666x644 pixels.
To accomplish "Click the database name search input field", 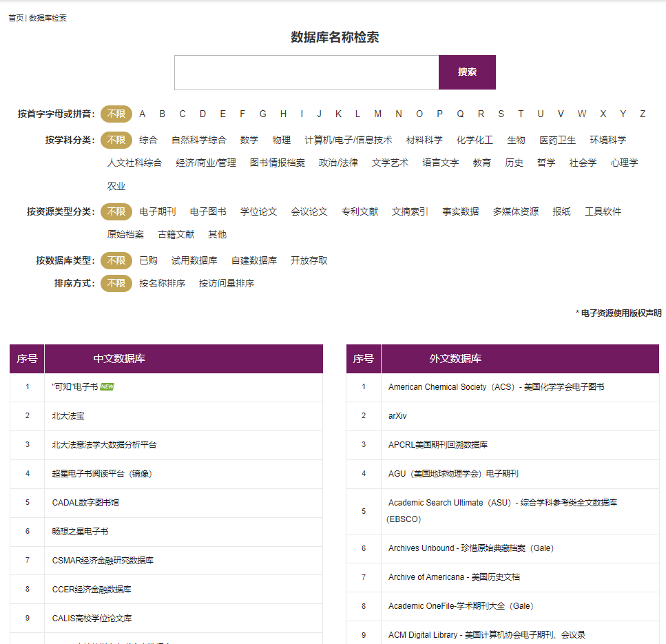I will click(306, 72).
